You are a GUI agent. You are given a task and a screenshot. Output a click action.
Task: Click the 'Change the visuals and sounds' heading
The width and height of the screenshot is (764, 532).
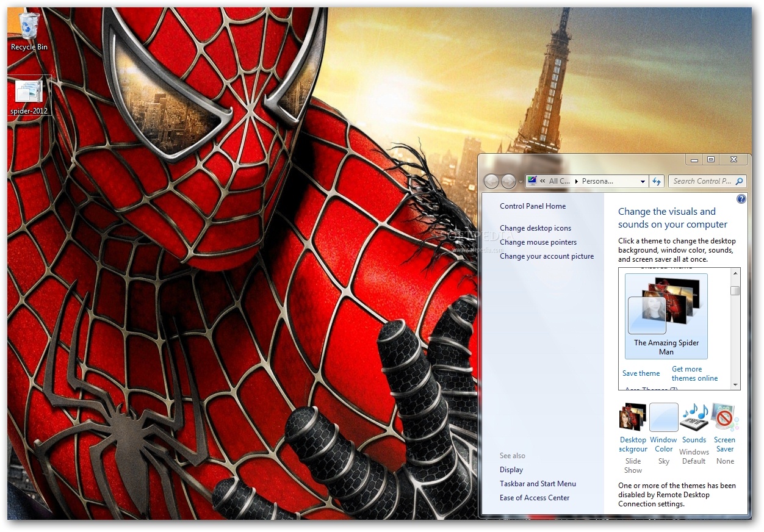673,218
